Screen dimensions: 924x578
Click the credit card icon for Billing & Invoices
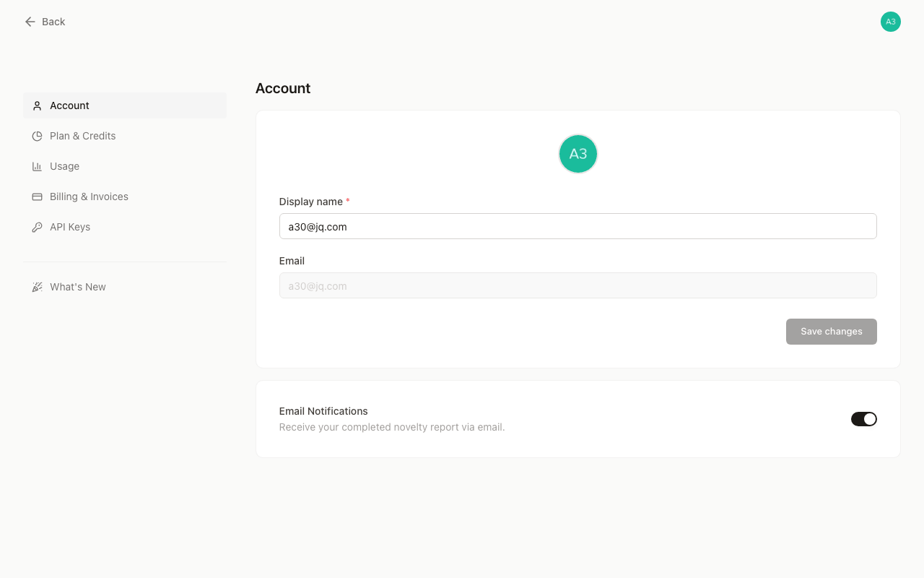(x=37, y=197)
